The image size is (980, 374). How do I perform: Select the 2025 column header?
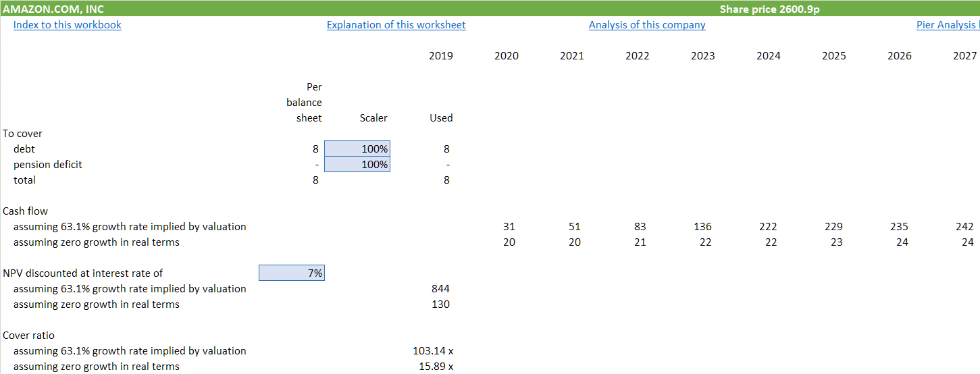click(x=834, y=56)
